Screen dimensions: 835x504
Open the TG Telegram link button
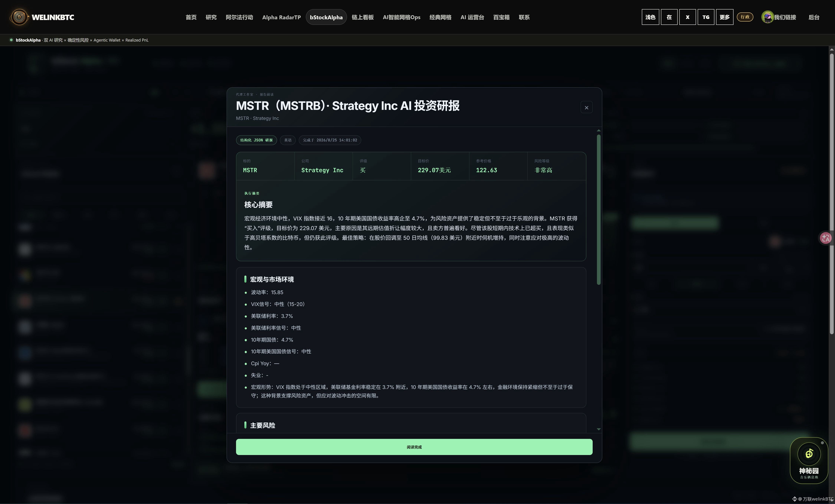(x=706, y=17)
